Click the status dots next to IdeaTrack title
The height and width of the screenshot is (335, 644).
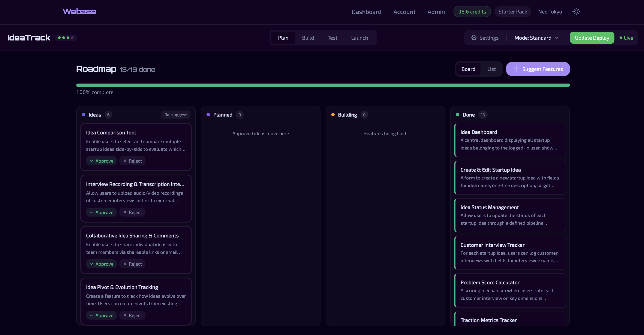66,38
